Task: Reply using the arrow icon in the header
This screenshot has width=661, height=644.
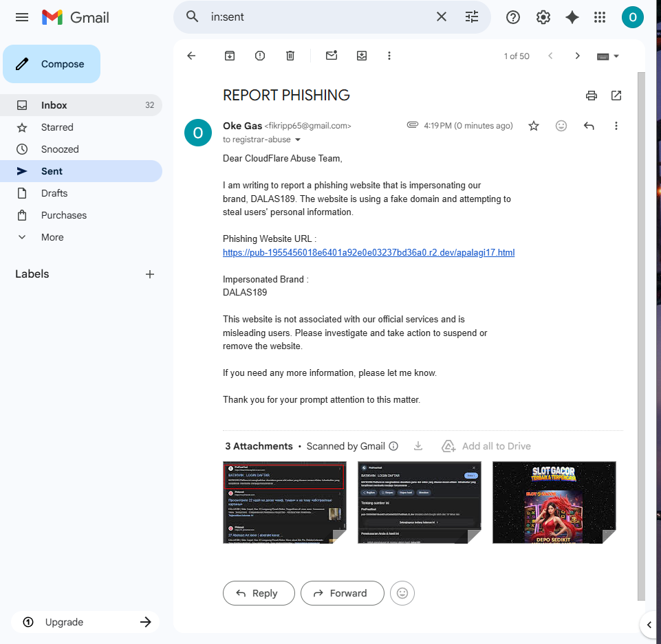Action: point(589,126)
